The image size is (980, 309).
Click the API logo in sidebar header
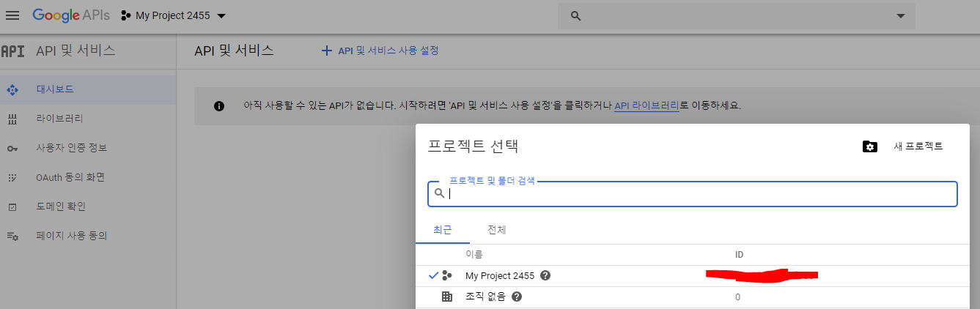(13, 51)
